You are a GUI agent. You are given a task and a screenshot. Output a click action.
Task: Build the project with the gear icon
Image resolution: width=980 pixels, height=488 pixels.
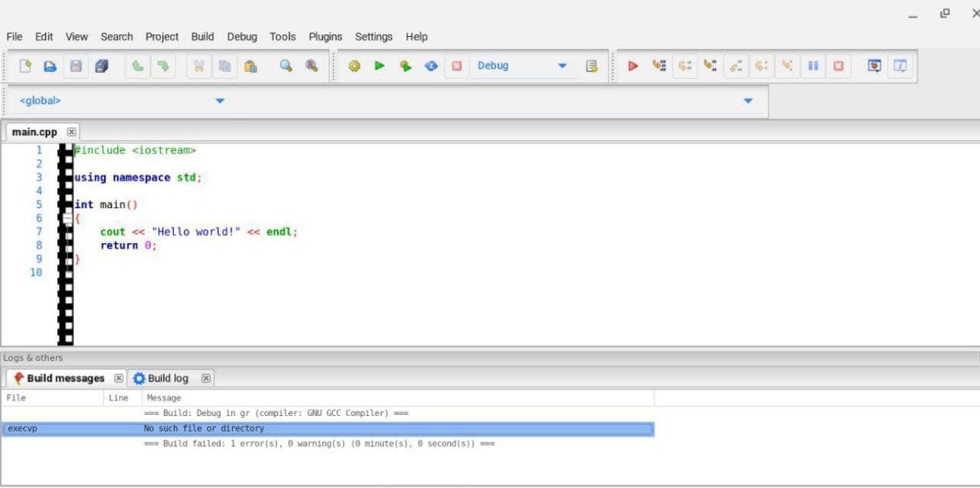pyautogui.click(x=354, y=66)
